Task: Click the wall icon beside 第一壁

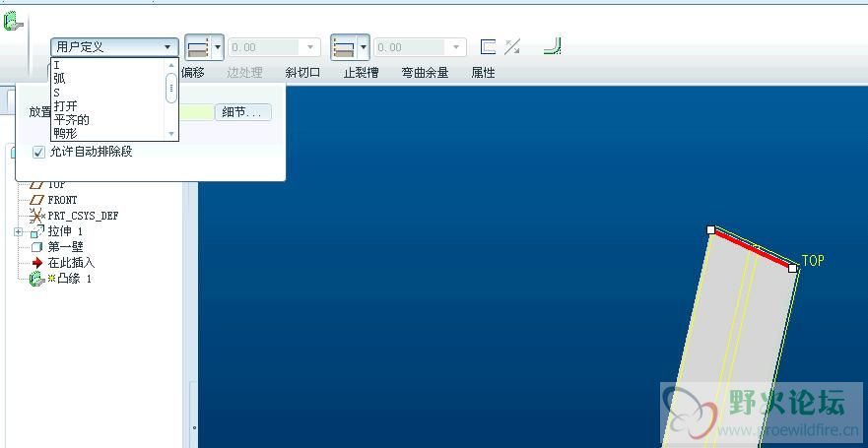Action: 37,247
